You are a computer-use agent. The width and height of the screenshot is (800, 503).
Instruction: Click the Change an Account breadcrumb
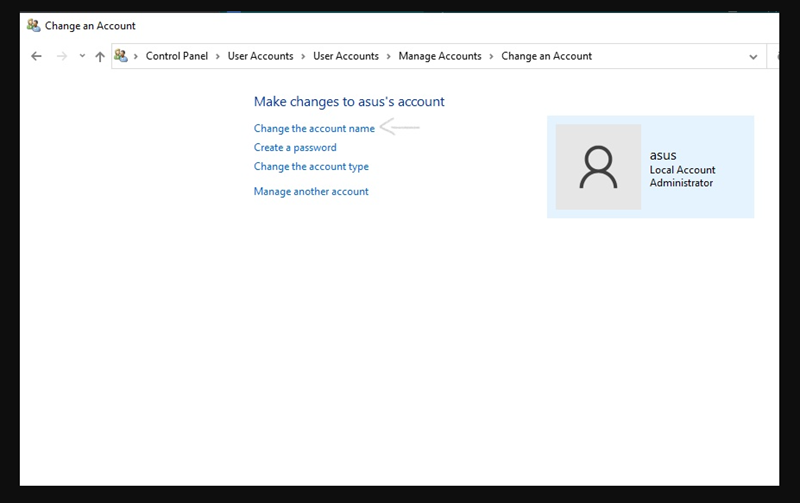click(546, 56)
